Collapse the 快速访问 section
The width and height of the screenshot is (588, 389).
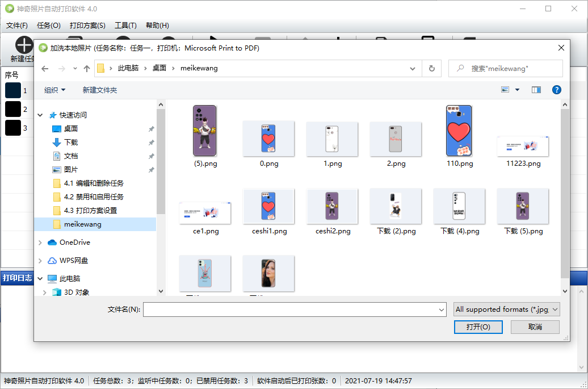click(x=40, y=115)
